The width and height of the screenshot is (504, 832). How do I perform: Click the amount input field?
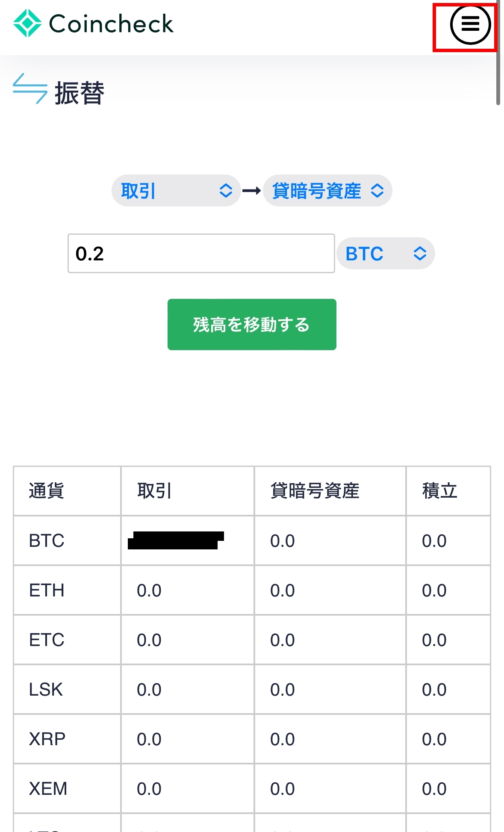pyautogui.click(x=201, y=254)
